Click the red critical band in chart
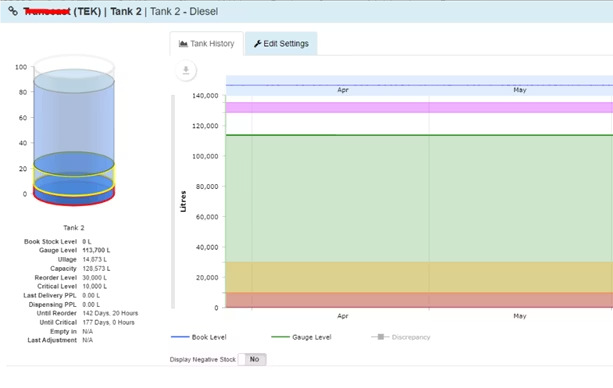 click(x=419, y=300)
